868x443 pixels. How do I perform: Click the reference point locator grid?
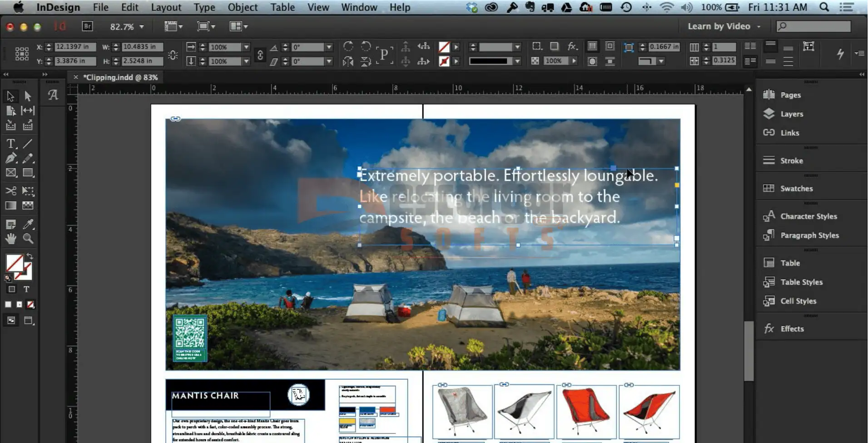click(21, 54)
